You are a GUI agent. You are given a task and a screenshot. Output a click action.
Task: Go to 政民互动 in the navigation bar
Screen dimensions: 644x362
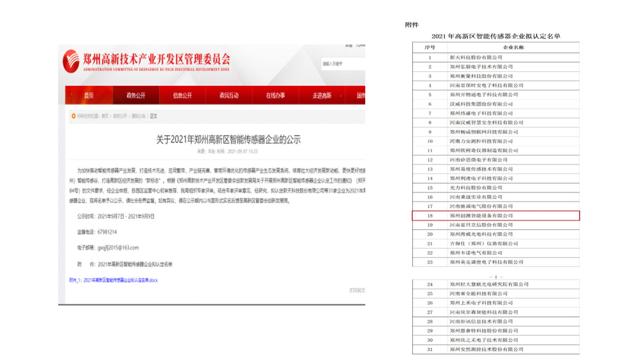tap(229, 96)
